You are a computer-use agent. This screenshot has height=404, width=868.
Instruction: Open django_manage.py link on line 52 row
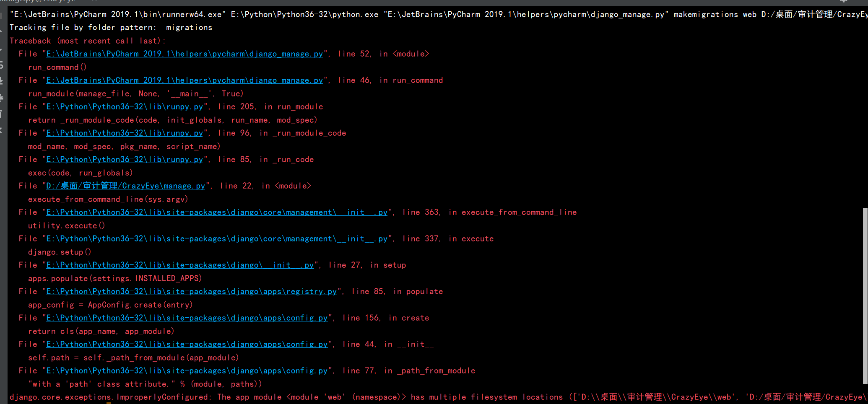pyautogui.click(x=185, y=54)
